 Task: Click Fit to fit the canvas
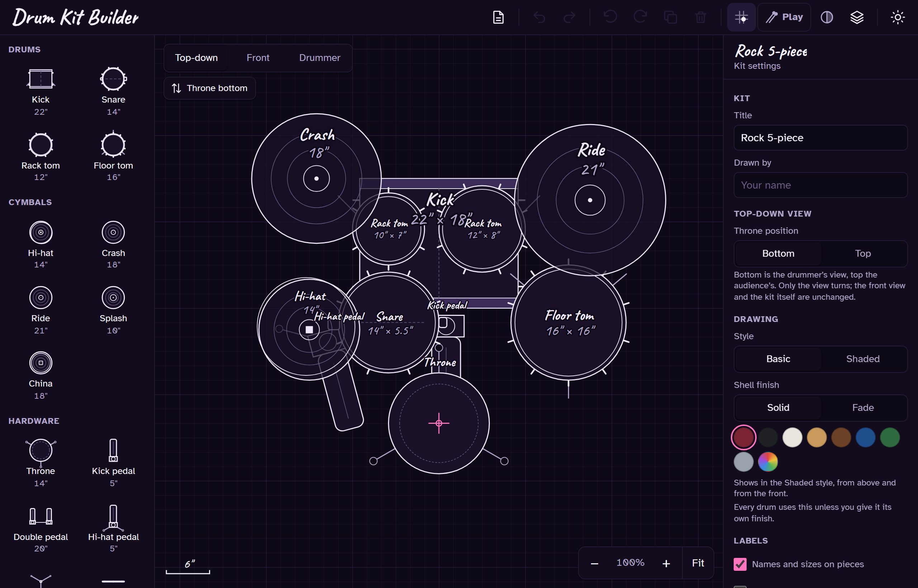[x=698, y=563]
